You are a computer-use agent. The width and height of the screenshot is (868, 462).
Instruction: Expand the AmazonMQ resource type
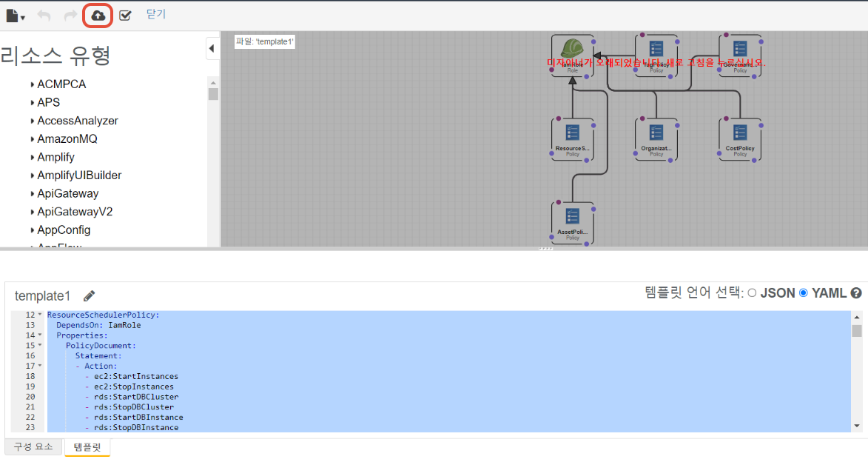[33, 139]
